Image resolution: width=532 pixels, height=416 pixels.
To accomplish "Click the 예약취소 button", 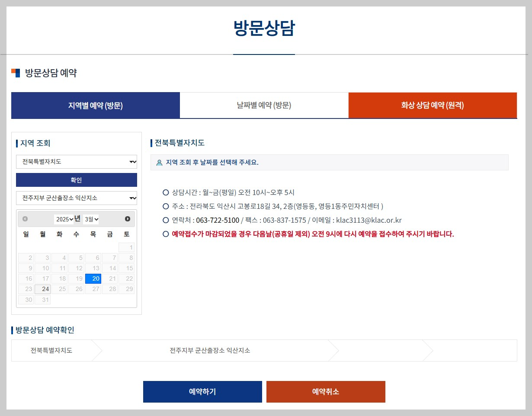I will [x=326, y=392].
